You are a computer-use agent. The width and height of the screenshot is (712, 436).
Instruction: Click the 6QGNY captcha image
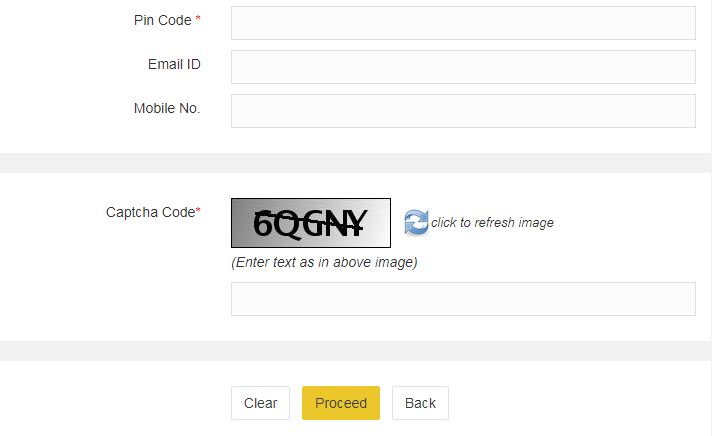(311, 223)
